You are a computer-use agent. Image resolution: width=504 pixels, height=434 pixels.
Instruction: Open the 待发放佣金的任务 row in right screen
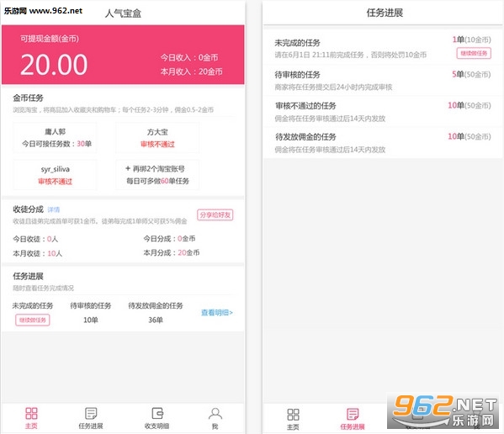pos(383,143)
